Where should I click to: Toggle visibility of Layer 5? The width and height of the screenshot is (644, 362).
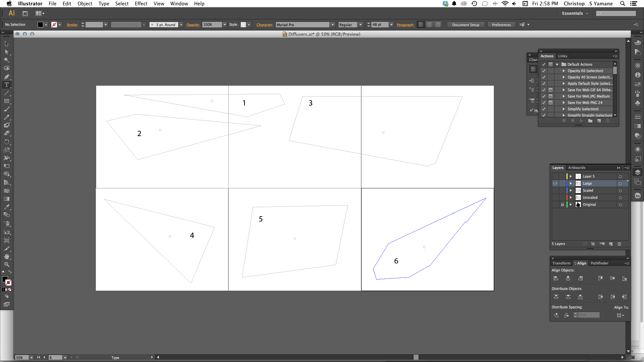[555, 176]
